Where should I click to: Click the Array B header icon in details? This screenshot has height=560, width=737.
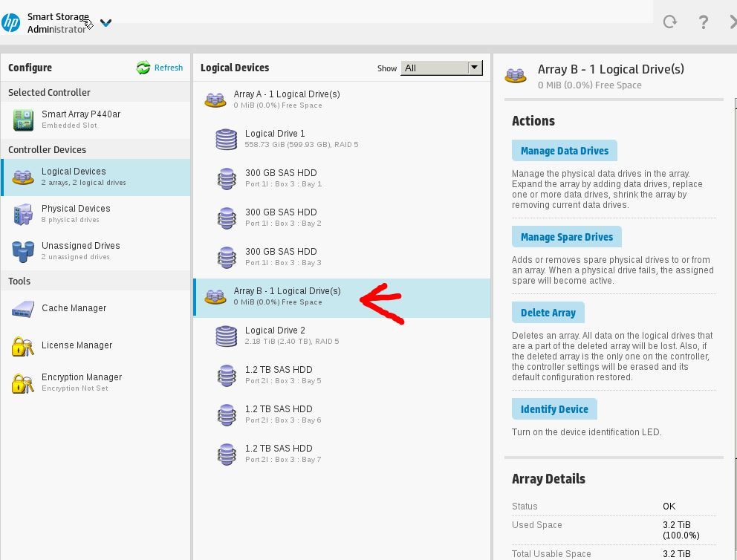(516, 76)
